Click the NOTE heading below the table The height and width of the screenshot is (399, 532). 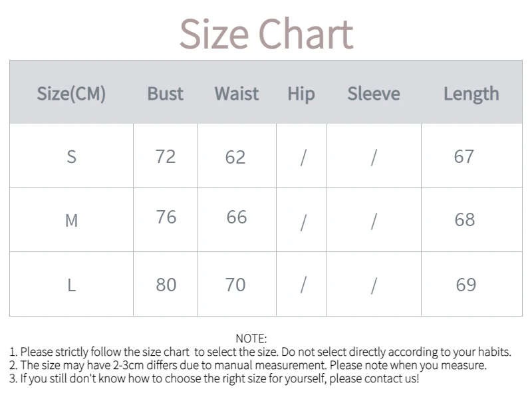[251, 339]
